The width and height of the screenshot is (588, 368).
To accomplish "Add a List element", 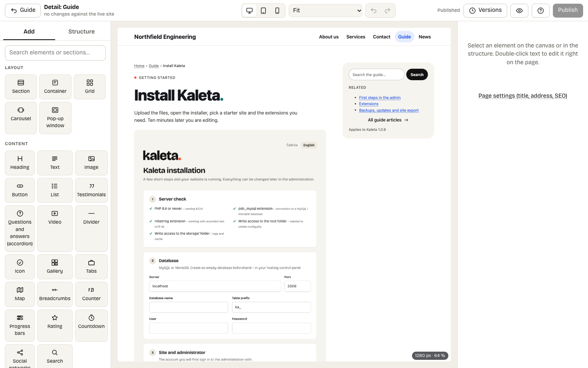I will [55, 190].
